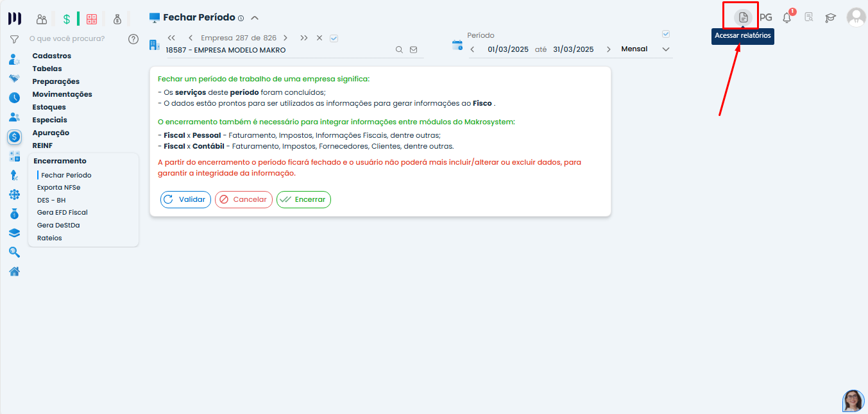868x414 pixels.
Task: Select Gera EFD Fiscal menu item
Action: 62,212
